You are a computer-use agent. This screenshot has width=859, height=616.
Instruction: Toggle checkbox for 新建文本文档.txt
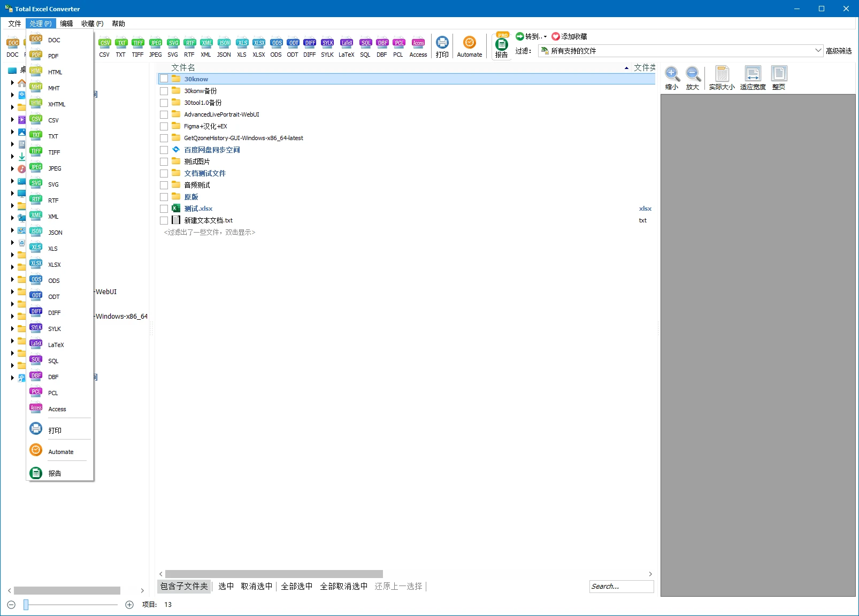[164, 221]
